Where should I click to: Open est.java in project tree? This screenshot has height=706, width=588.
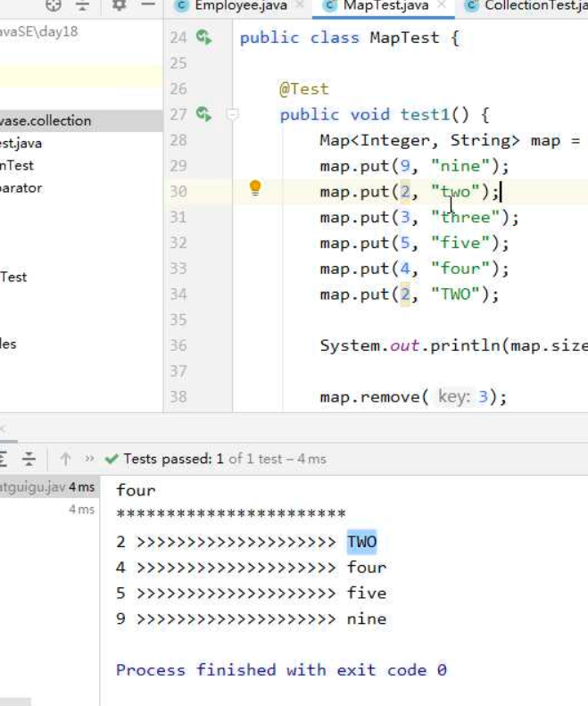[x=21, y=143]
